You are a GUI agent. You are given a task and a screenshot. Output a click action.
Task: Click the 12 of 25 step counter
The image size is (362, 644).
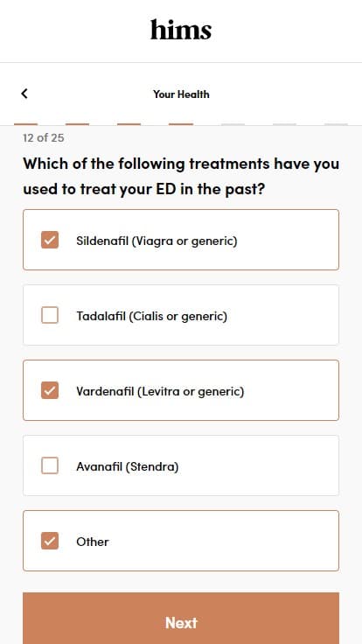coord(44,137)
